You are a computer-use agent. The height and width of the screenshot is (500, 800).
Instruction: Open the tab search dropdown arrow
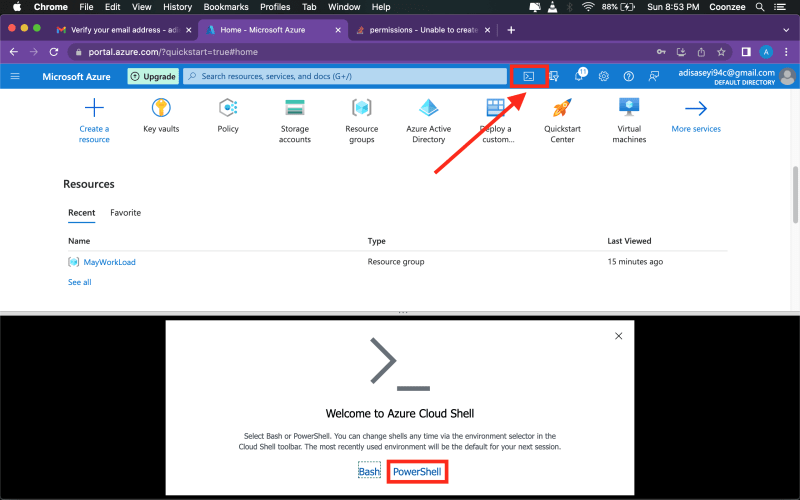tap(786, 30)
